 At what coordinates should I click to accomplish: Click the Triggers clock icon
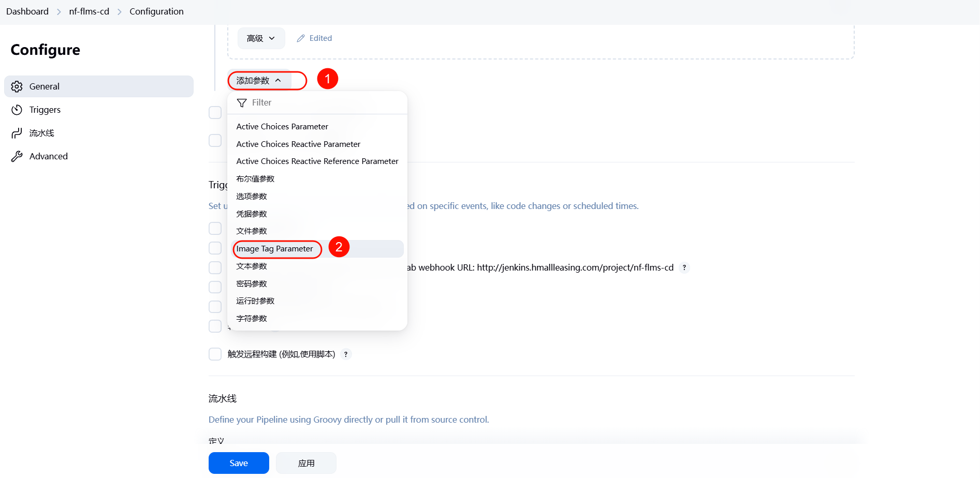click(x=17, y=110)
